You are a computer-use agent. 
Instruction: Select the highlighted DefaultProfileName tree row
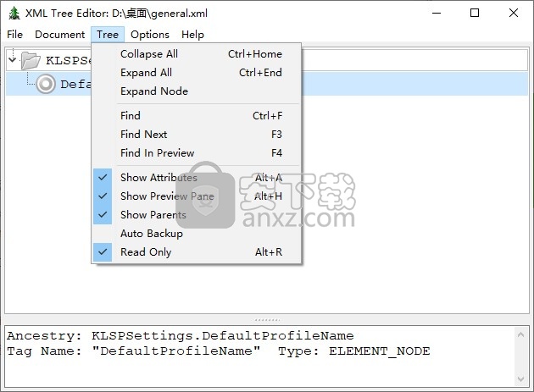[x=267, y=84]
